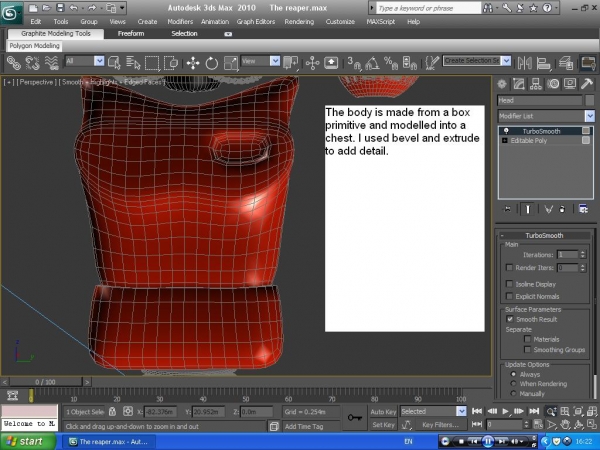Select the Always update radio option
The image size is (600, 450).
tap(513, 374)
